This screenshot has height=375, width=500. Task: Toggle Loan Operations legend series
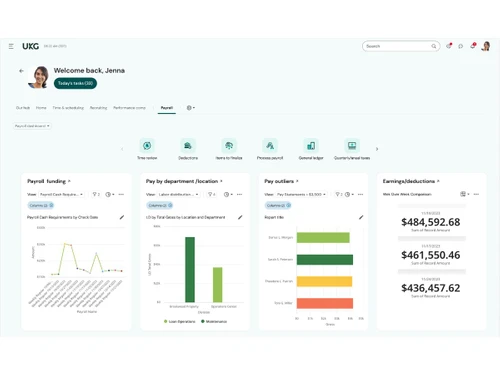(180, 322)
